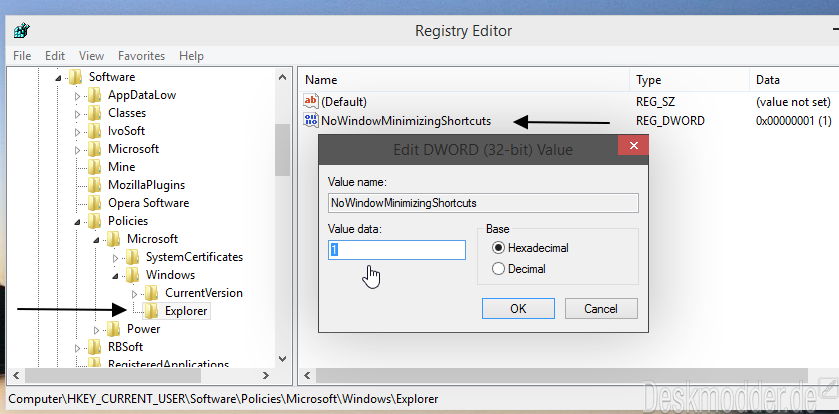Screen dimensions: 839x414
Task: Expand the Power key
Action: pyautogui.click(x=97, y=330)
